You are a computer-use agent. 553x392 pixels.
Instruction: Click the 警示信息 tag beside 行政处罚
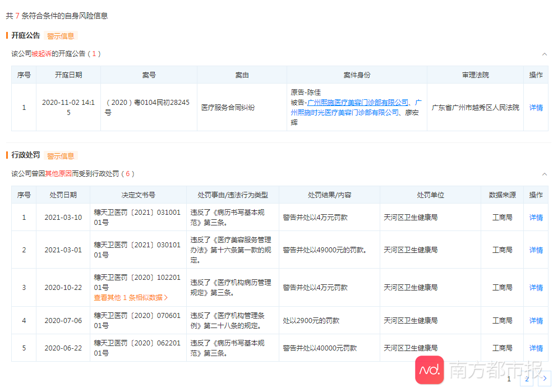tap(60, 156)
